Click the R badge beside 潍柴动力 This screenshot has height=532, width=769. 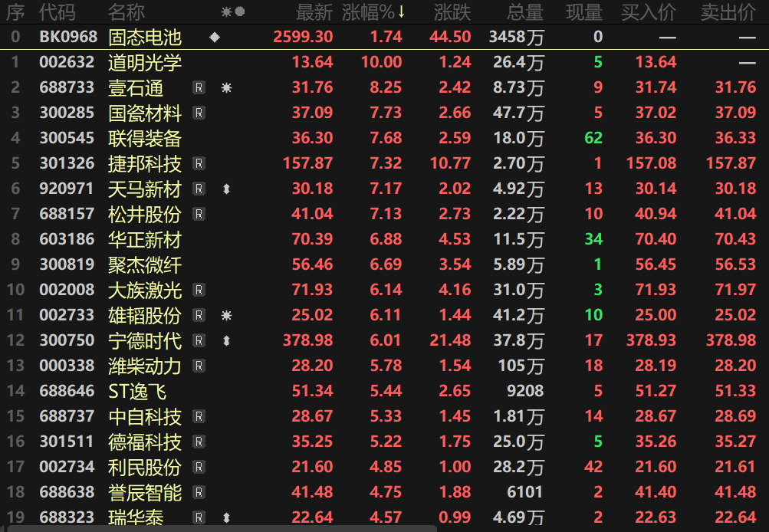coord(199,366)
